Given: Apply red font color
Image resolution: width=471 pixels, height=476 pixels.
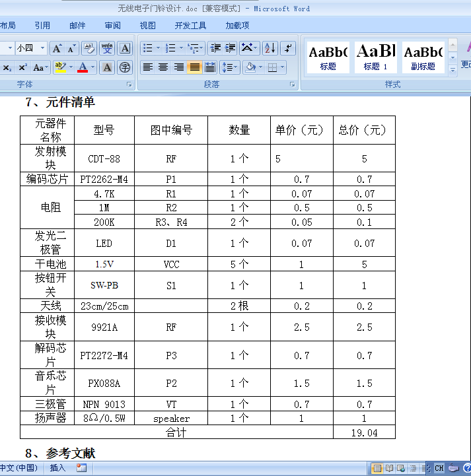Looking at the screenshot, I should [x=83, y=67].
